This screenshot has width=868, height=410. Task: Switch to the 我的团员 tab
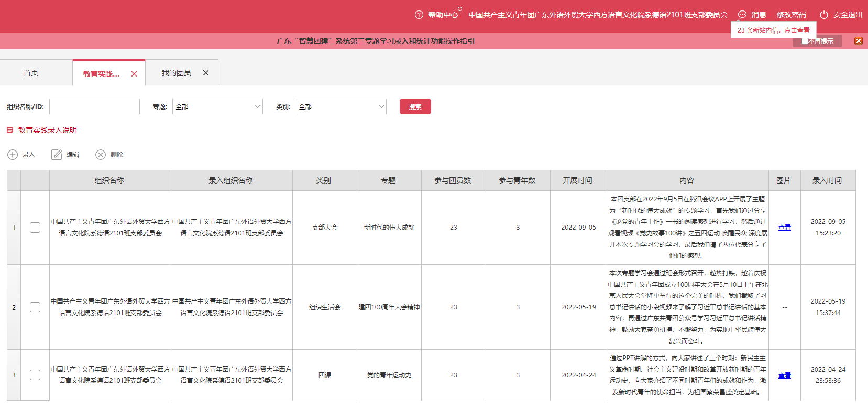point(176,73)
